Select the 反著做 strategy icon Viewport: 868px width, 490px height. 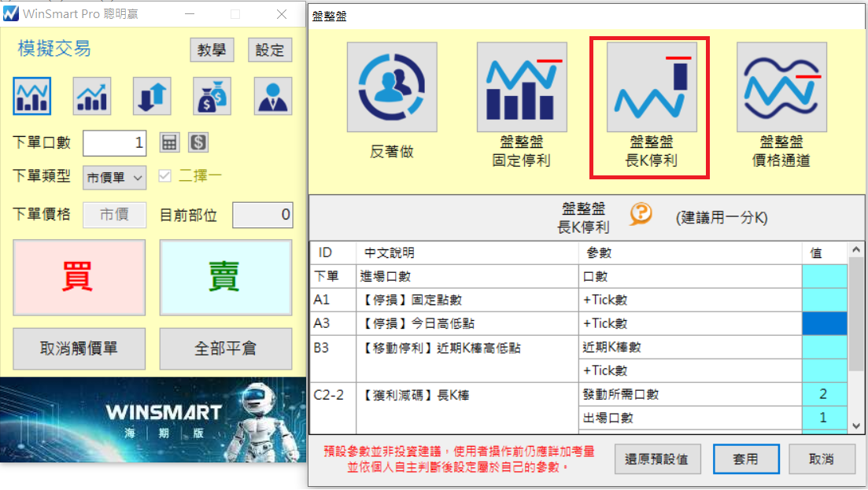[x=392, y=87]
